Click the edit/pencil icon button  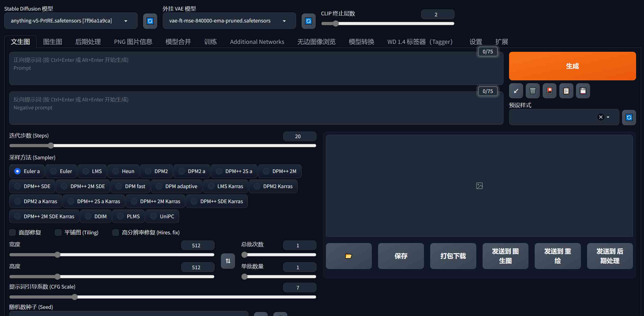pos(516,90)
